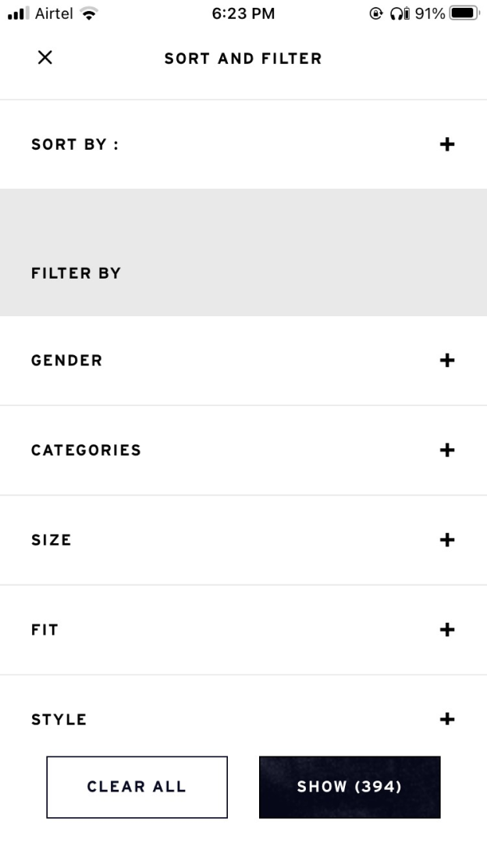Select the Size filter label
This screenshot has height=868, width=487.
(x=52, y=540)
